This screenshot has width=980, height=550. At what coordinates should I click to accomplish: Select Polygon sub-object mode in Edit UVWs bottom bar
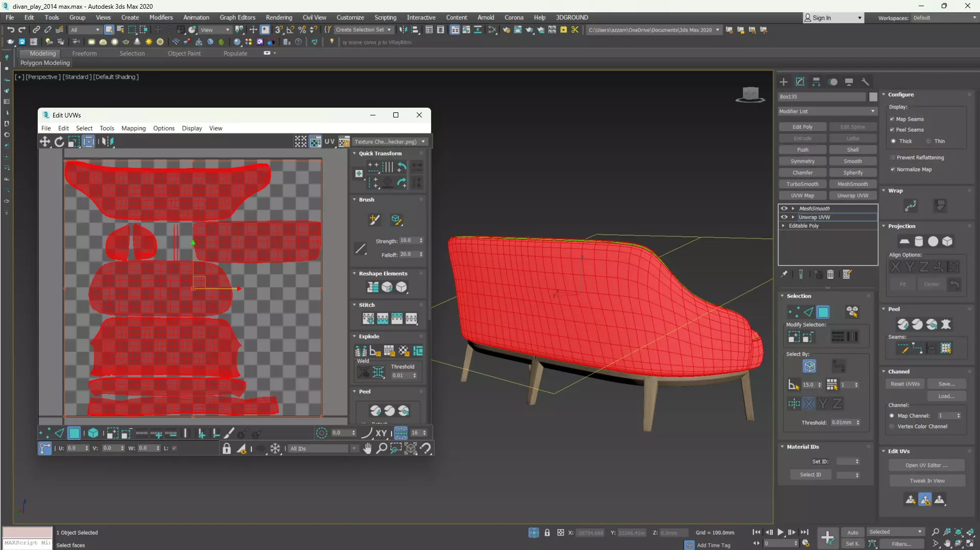[74, 433]
